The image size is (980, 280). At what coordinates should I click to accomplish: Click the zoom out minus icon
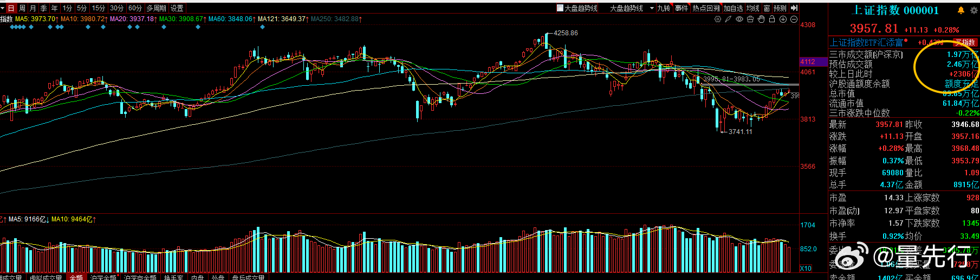tap(794, 19)
